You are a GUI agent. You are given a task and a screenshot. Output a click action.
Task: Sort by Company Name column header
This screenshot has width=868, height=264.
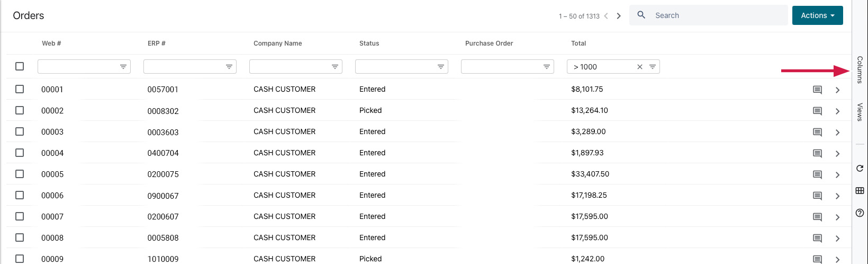point(278,43)
